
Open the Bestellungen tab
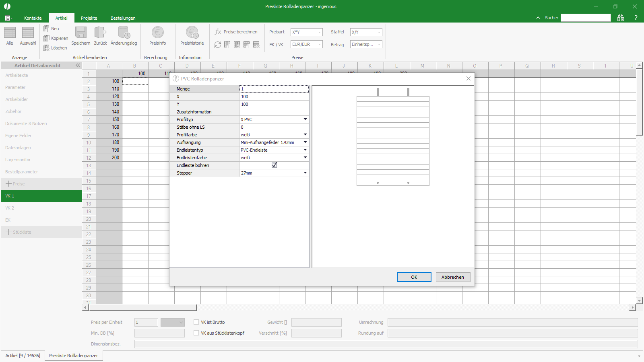tap(123, 18)
